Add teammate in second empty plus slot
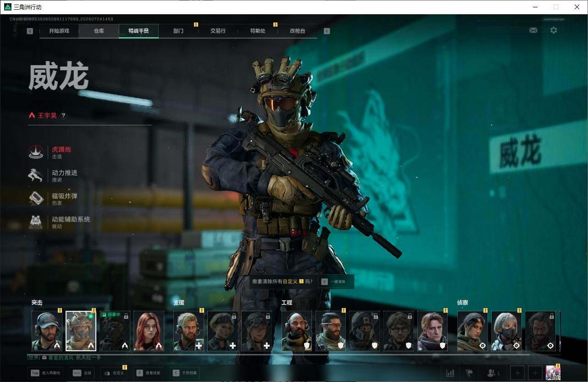 coord(535,373)
